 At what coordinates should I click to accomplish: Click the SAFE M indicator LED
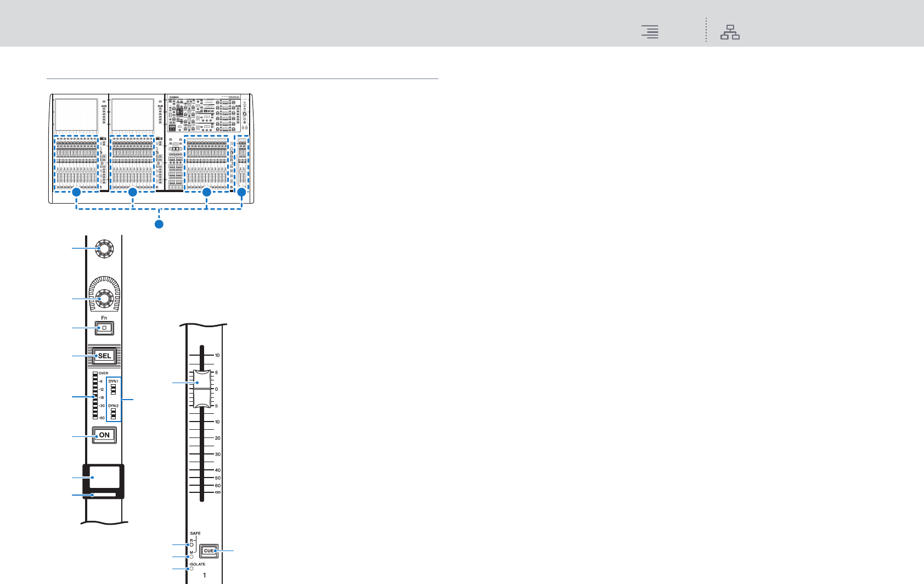pyautogui.click(x=191, y=557)
